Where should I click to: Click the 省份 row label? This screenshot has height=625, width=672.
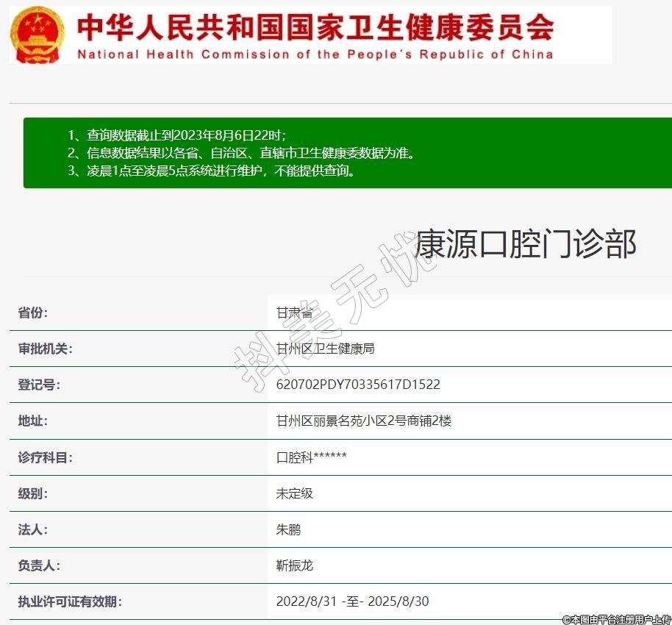[x=33, y=312]
